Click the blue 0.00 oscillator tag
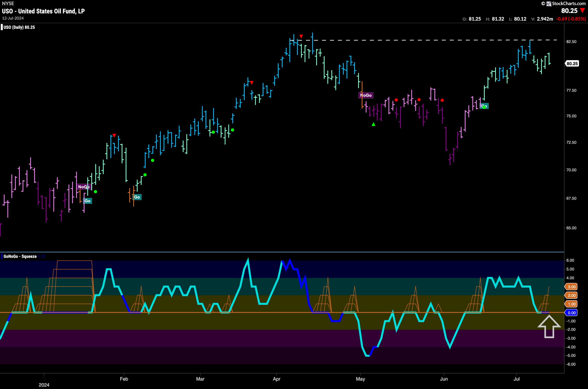This screenshot has width=588, height=389. point(571,313)
